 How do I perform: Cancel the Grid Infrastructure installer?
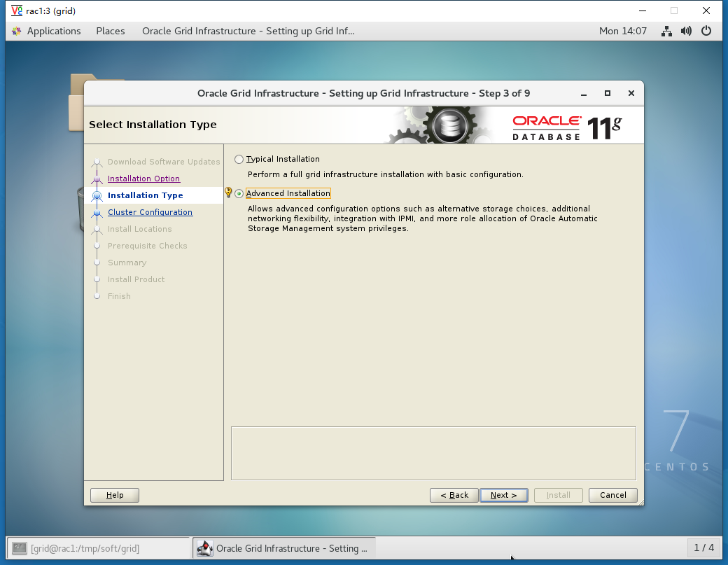(613, 495)
